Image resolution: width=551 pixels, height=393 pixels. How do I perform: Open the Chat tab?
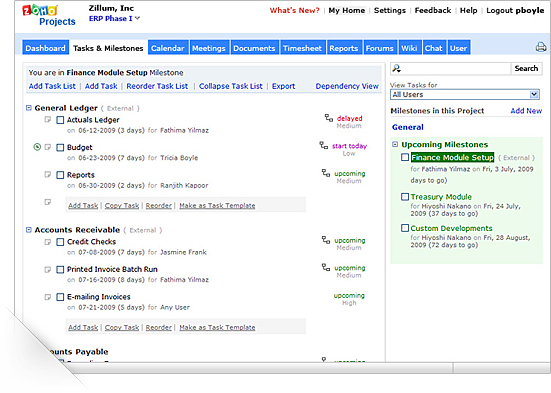point(434,48)
